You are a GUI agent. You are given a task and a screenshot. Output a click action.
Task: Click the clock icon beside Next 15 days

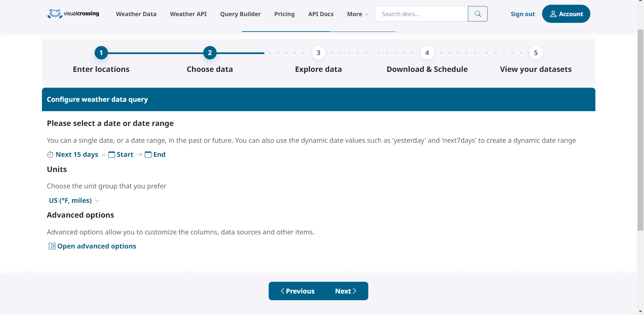click(x=50, y=154)
